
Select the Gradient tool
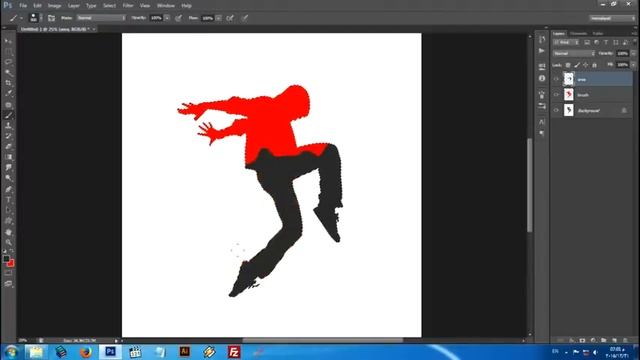(x=8, y=158)
